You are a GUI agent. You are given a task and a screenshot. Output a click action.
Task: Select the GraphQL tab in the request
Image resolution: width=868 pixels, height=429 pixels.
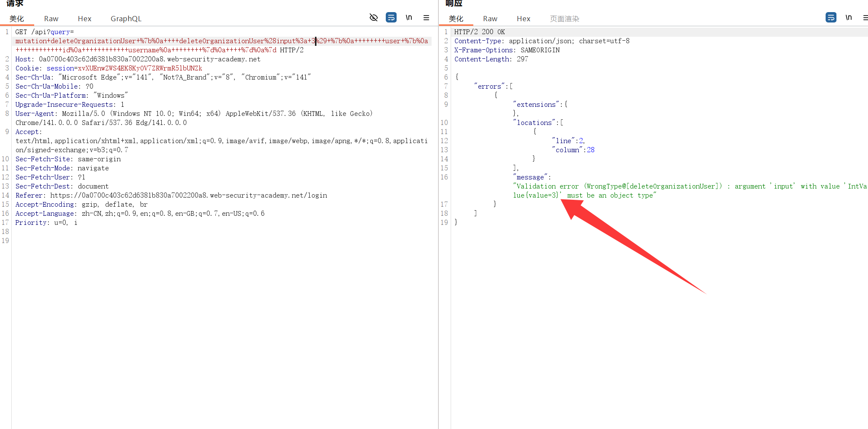tap(126, 19)
